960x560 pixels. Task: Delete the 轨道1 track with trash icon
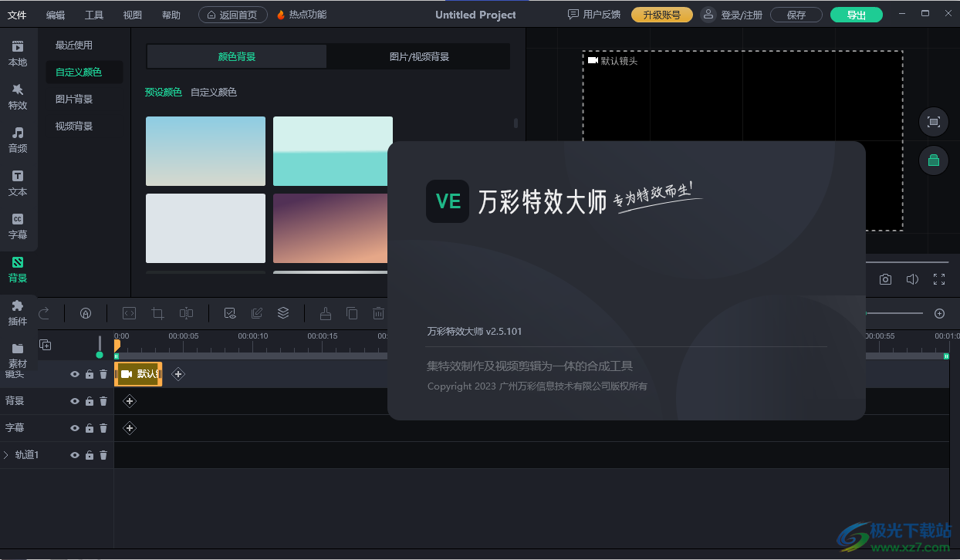[103, 455]
